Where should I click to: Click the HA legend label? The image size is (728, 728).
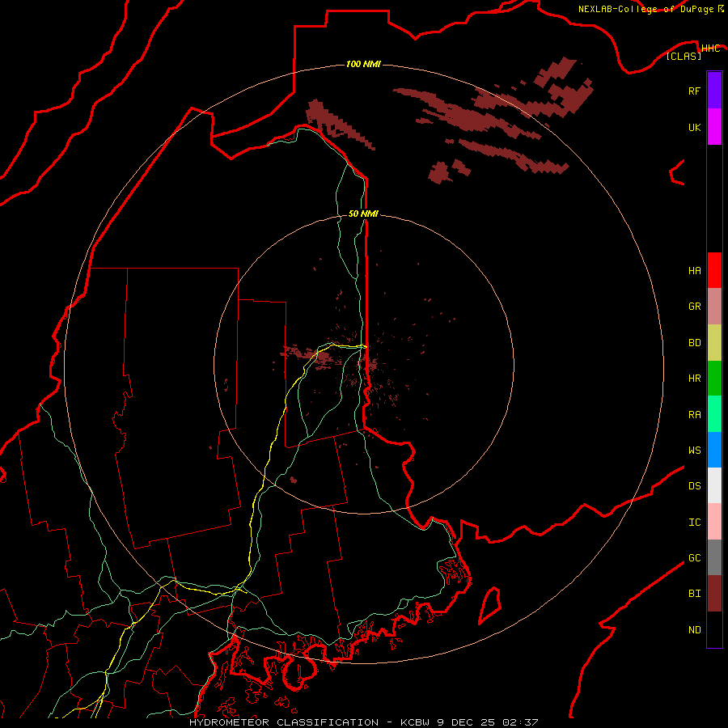[x=694, y=270]
